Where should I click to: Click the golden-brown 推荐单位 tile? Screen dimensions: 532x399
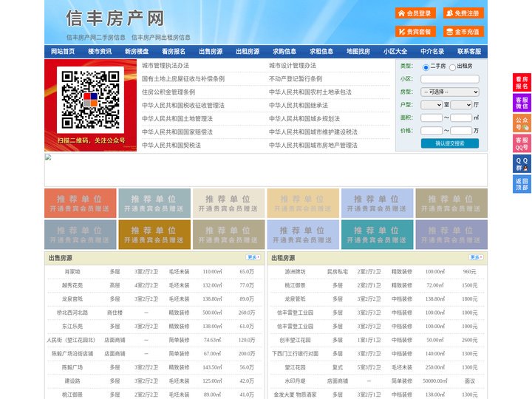pos(154,235)
